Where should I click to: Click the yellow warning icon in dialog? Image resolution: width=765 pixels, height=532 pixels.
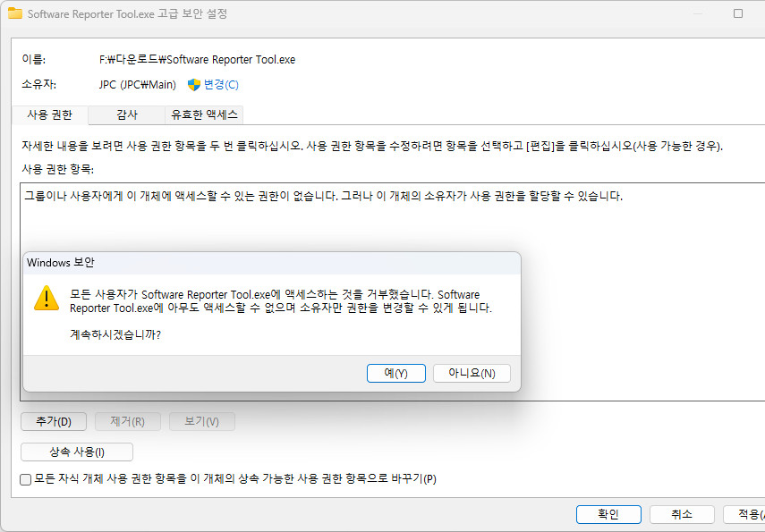(x=47, y=298)
